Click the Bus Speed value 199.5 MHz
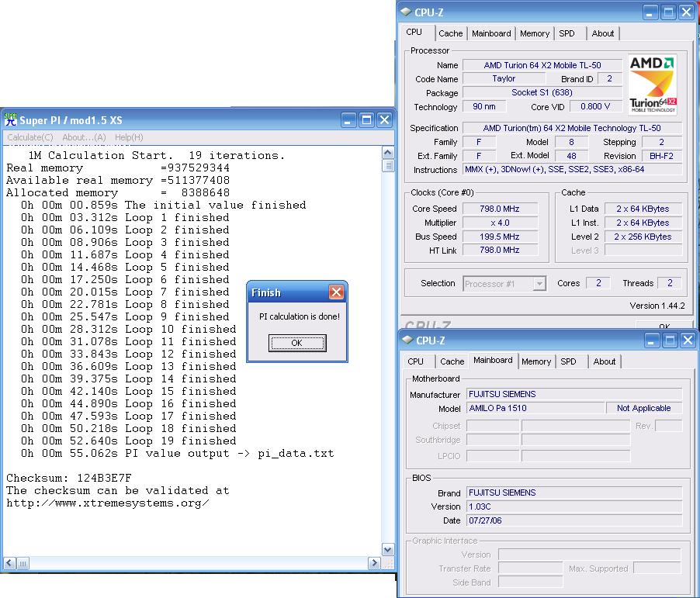The width and height of the screenshot is (700, 598). point(500,237)
